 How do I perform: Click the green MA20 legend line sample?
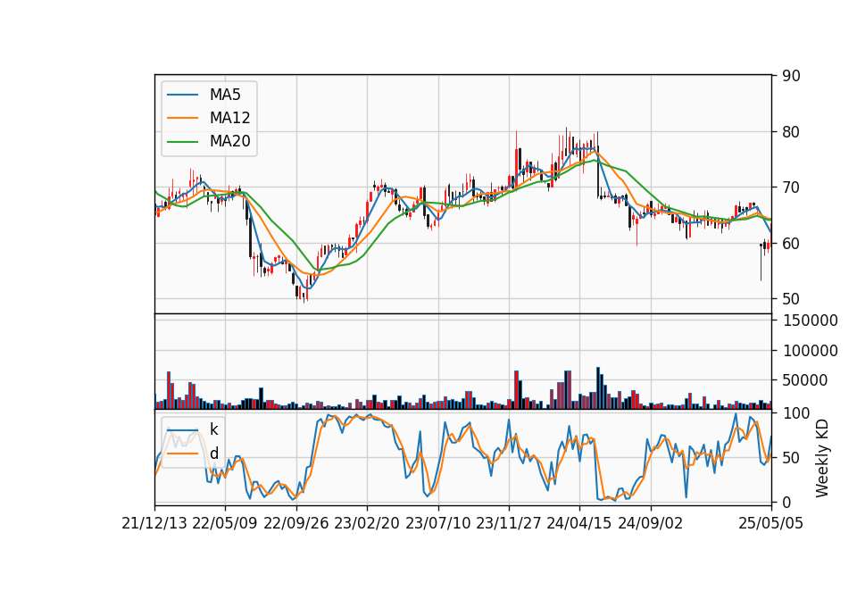(x=182, y=142)
